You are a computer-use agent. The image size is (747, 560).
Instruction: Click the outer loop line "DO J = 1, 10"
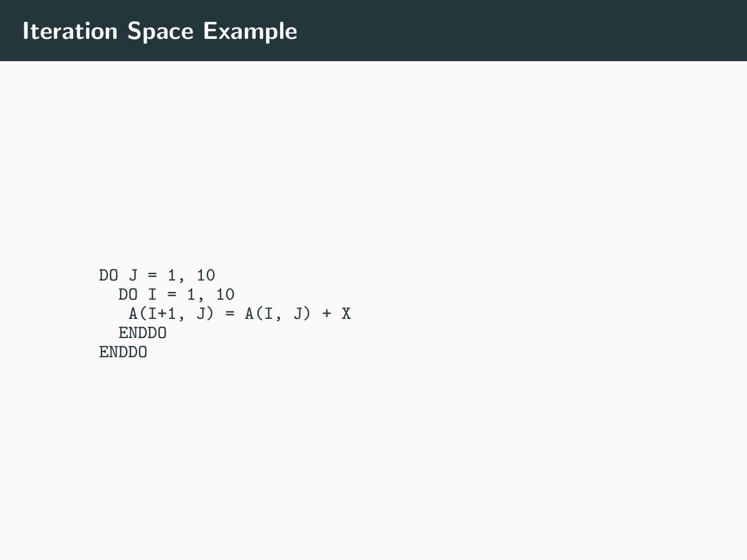click(x=157, y=275)
